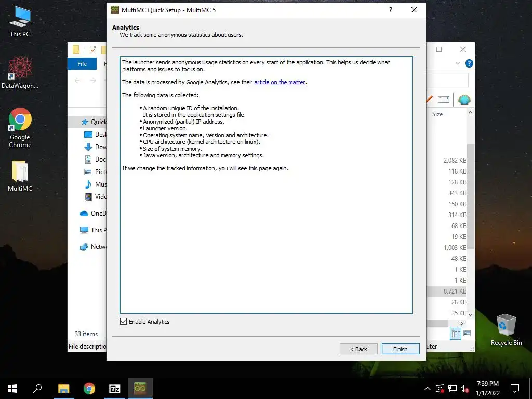The height and width of the screenshot is (399, 532).
Task: Select This PC in Explorer sidebar
Action: tap(93, 230)
